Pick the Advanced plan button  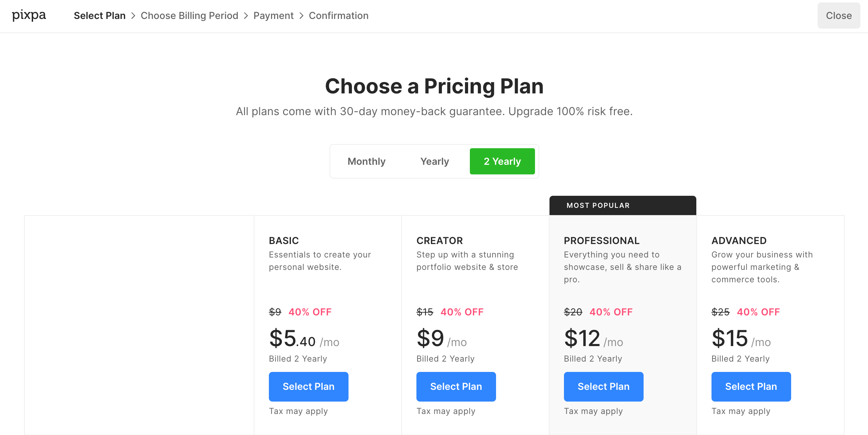[751, 386]
